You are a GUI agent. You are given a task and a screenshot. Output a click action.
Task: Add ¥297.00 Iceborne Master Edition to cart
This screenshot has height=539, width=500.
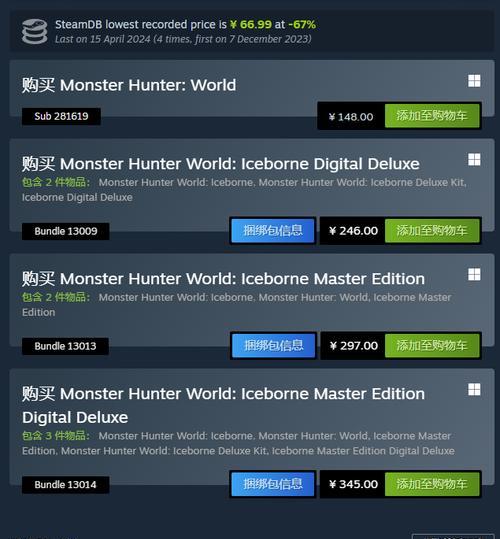click(432, 345)
